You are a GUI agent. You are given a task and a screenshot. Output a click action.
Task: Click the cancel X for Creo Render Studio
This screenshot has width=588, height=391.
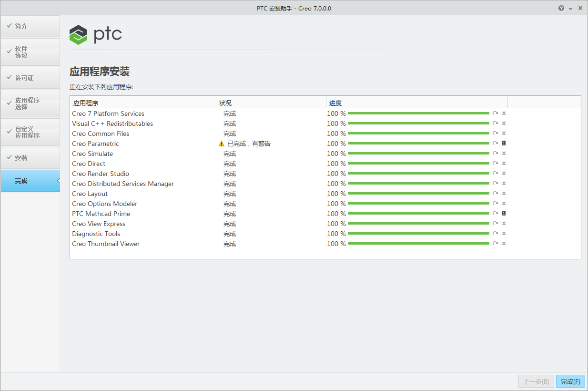click(x=504, y=174)
